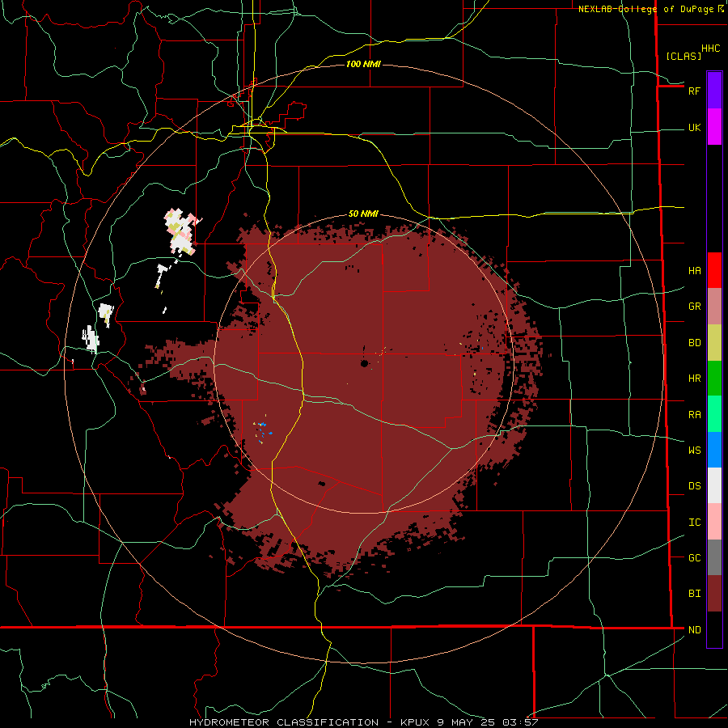
Task: Click the BI brown legend swatch
Action: tap(714, 594)
